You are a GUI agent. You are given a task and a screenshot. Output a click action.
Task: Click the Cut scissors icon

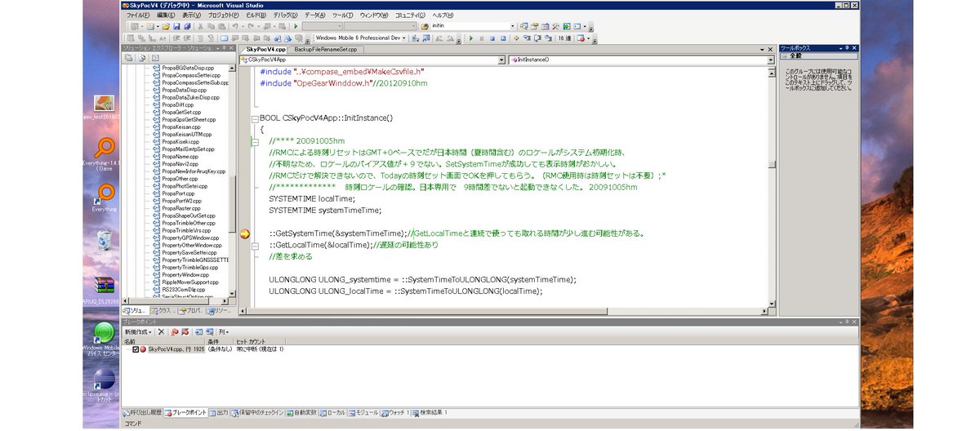(x=200, y=26)
